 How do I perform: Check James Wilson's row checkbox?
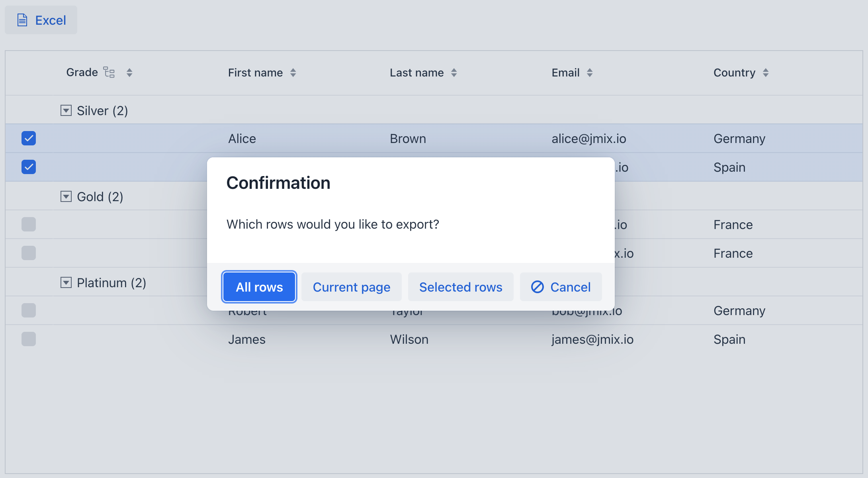(x=28, y=339)
